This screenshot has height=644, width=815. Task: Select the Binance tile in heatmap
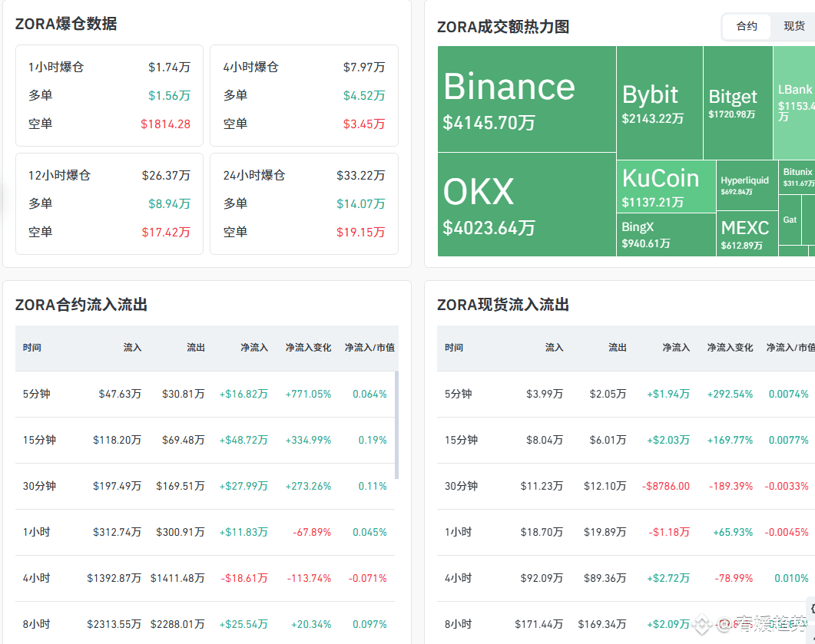pyautogui.click(x=526, y=99)
